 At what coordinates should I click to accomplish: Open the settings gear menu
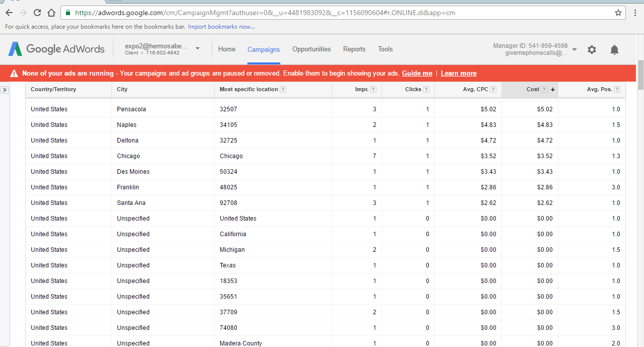592,49
